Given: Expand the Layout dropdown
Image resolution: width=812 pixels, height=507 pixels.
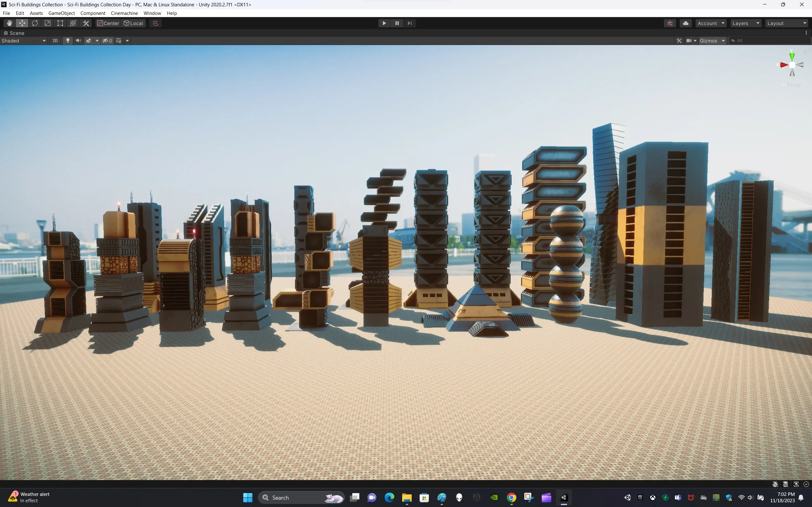Looking at the screenshot, I should coord(787,23).
